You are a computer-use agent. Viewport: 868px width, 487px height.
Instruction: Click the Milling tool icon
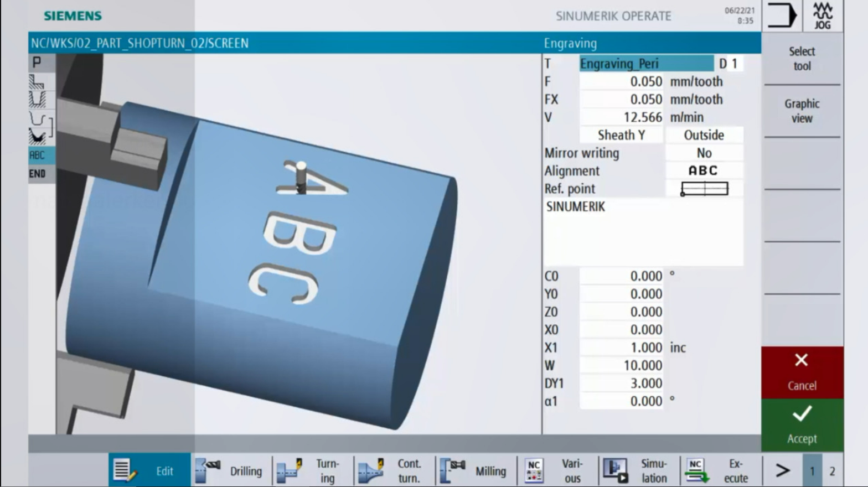click(x=452, y=470)
